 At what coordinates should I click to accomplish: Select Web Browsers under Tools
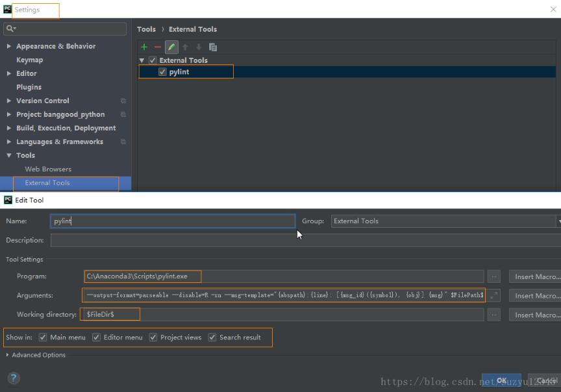[48, 169]
